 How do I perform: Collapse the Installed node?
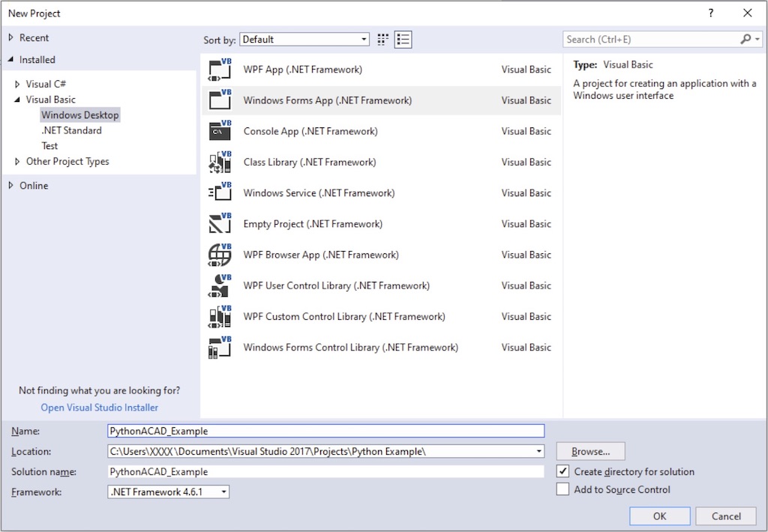point(10,60)
